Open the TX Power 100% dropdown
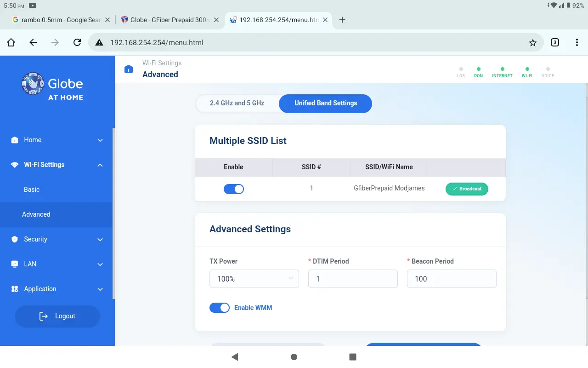This screenshot has width=588, height=368. point(254,279)
